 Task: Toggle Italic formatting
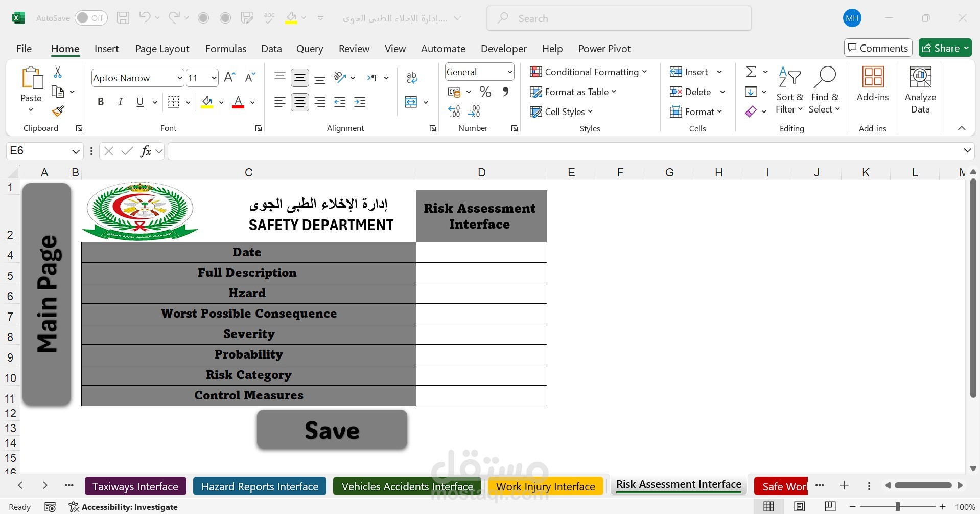pos(121,102)
